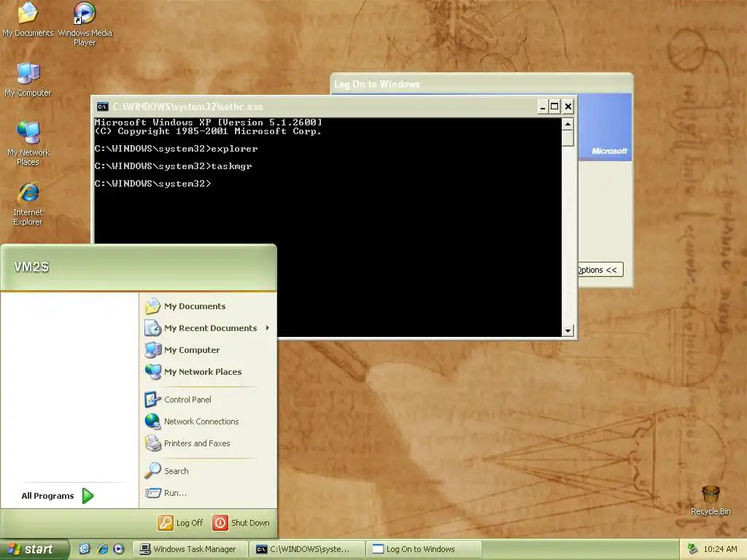The image size is (747, 560).
Task: Maximize the sethc.exe command window
Action: [x=554, y=106]
